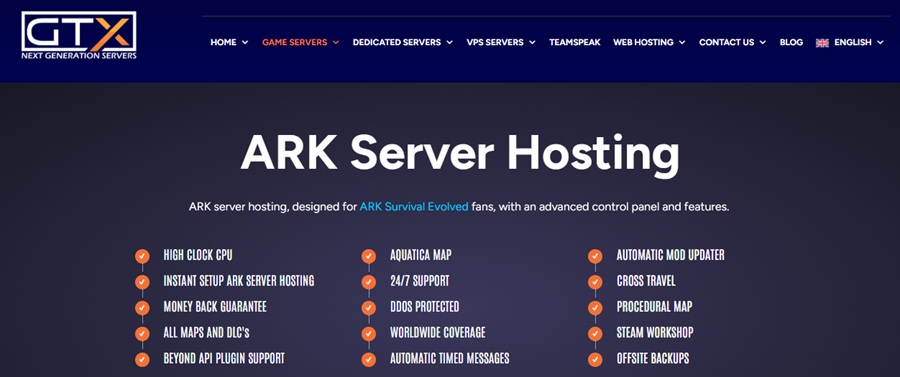Click the Automatic Timed Messages text
This screenshot has height=377, width=900.
pyautogui.click(x=449, y=359)
